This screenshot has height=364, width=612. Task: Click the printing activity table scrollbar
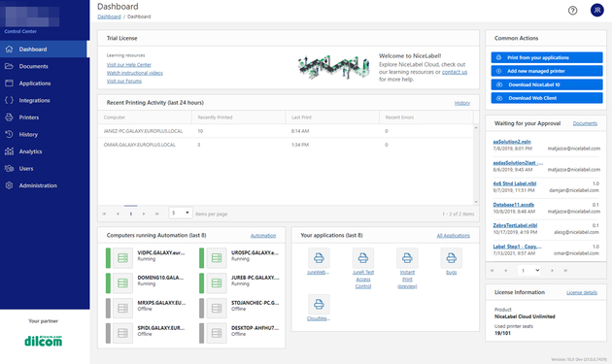476,165
